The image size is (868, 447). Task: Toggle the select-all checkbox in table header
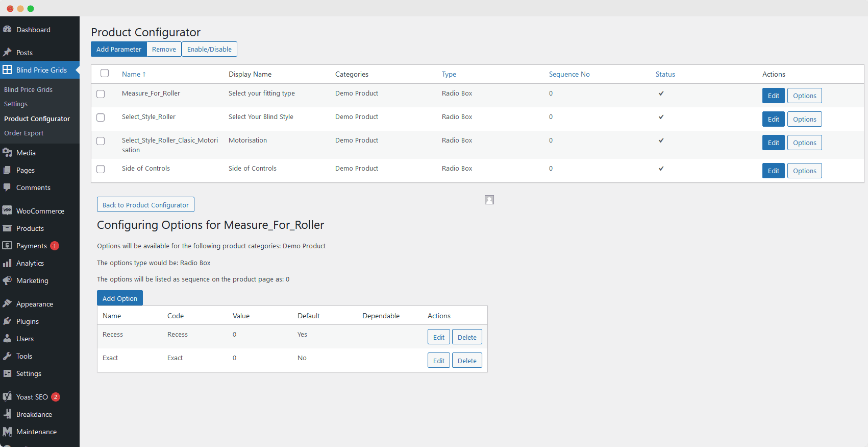click(x=105, y=73)
